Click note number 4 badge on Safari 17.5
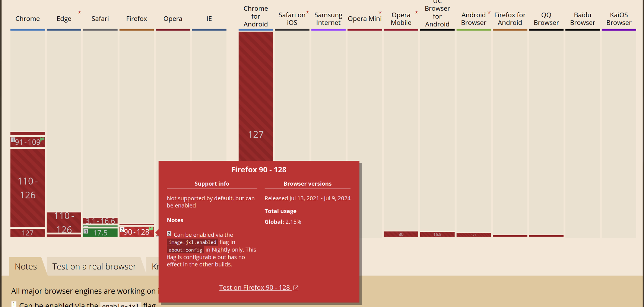Viewport: 644px width, 307px height. 86,231
